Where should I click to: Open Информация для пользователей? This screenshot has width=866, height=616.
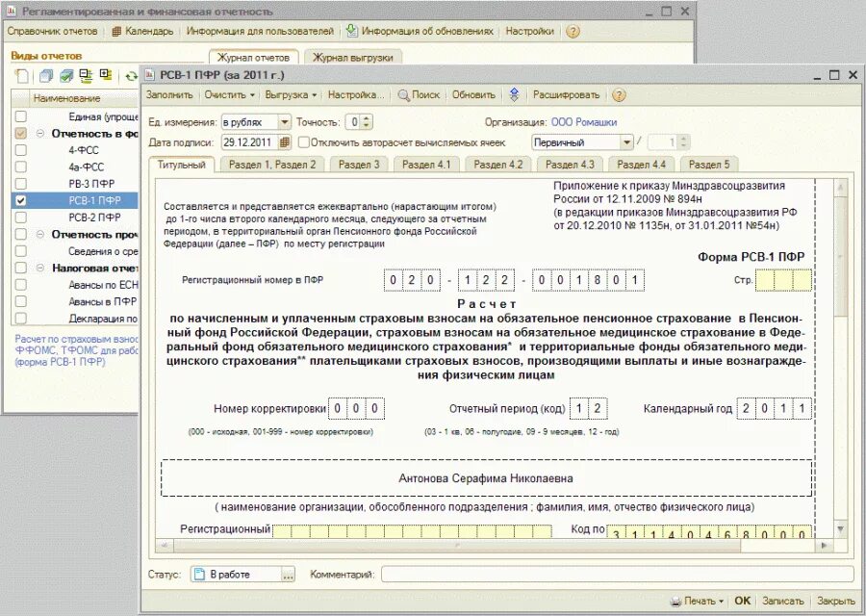pos(260,32)
